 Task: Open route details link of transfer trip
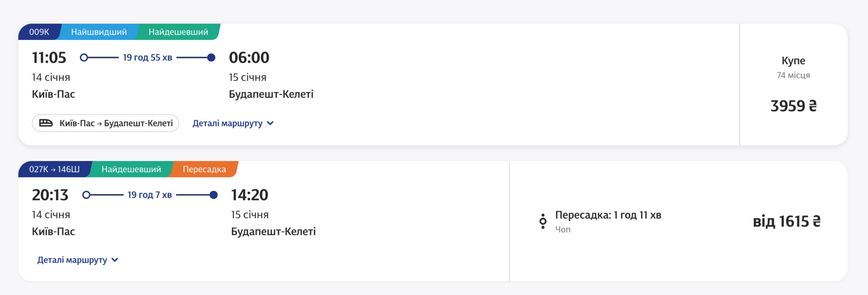[x=72, y=260]
